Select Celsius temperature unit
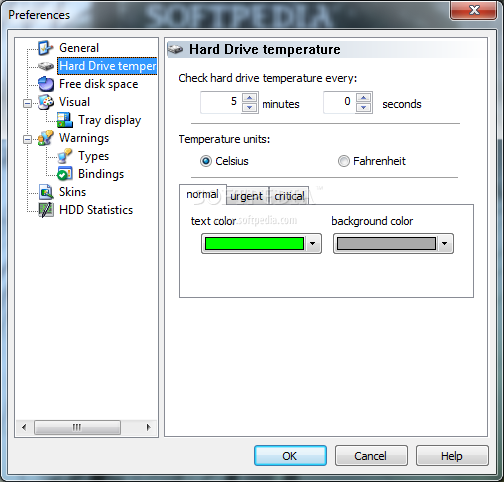Screen dimensions: 504x482 pos(224,161)
